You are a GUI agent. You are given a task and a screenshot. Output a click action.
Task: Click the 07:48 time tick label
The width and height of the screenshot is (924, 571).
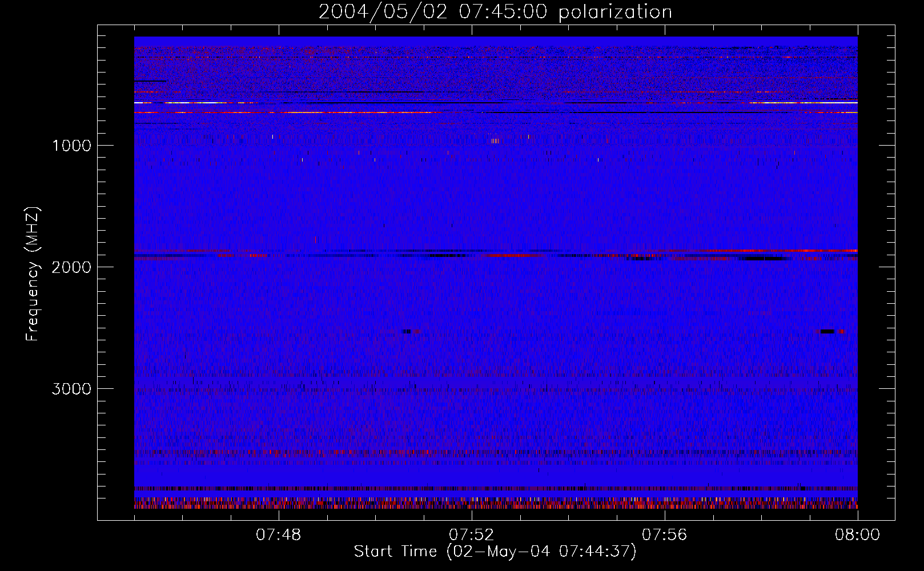279,535
